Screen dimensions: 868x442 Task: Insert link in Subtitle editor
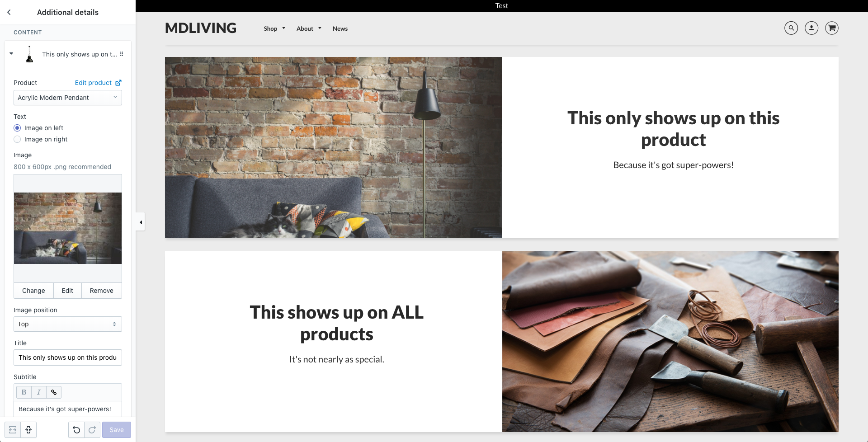[x=54, y=392]
